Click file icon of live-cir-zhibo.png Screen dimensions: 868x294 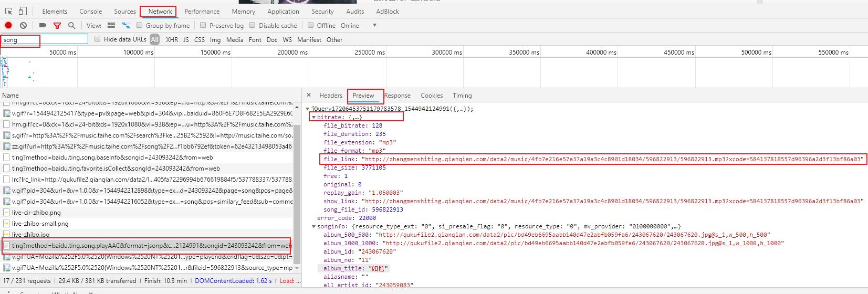coord(7,213)
